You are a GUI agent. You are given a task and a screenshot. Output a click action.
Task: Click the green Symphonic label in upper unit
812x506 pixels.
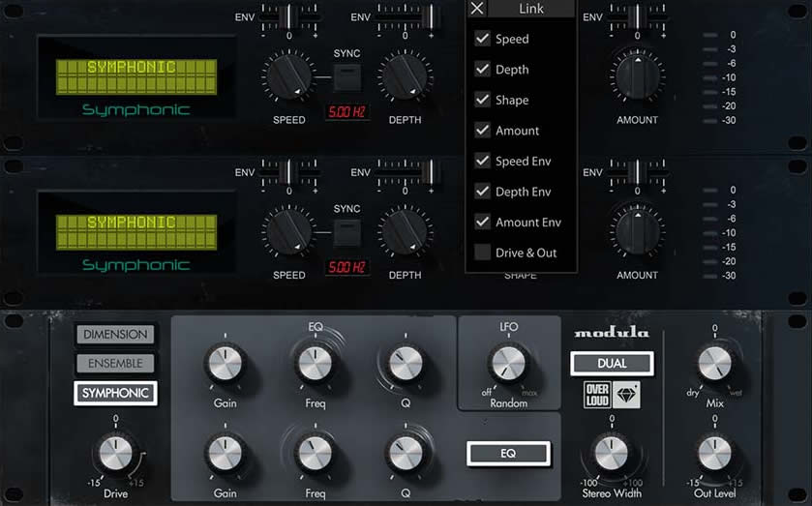(x=136, y=109)
